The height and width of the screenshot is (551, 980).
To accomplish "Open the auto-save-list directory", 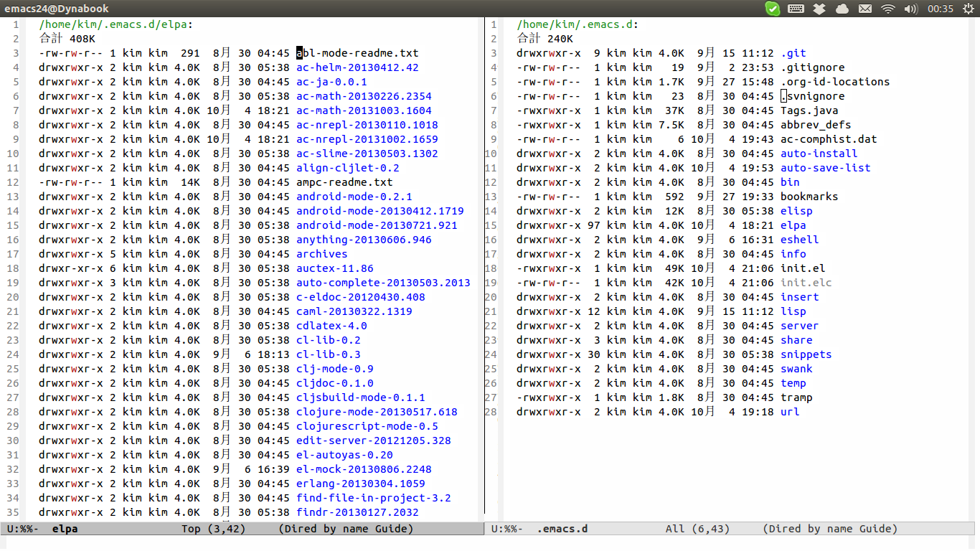I will 826,168.
